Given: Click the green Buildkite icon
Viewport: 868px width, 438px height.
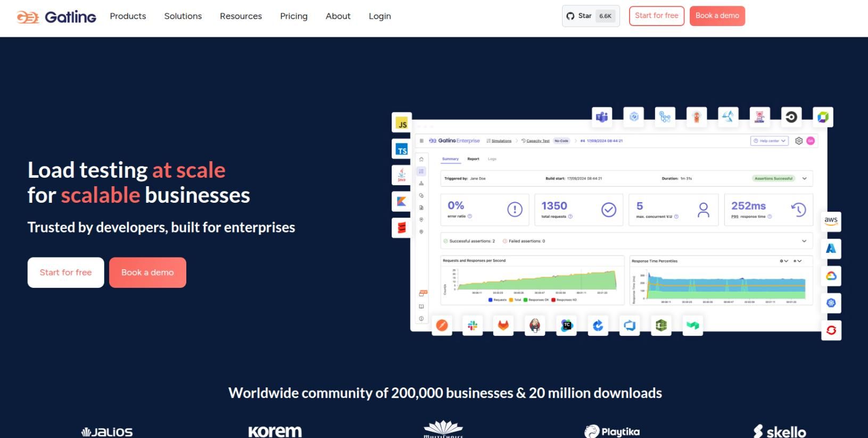Looking at the screenshot, I should click(x=693, y=325).
